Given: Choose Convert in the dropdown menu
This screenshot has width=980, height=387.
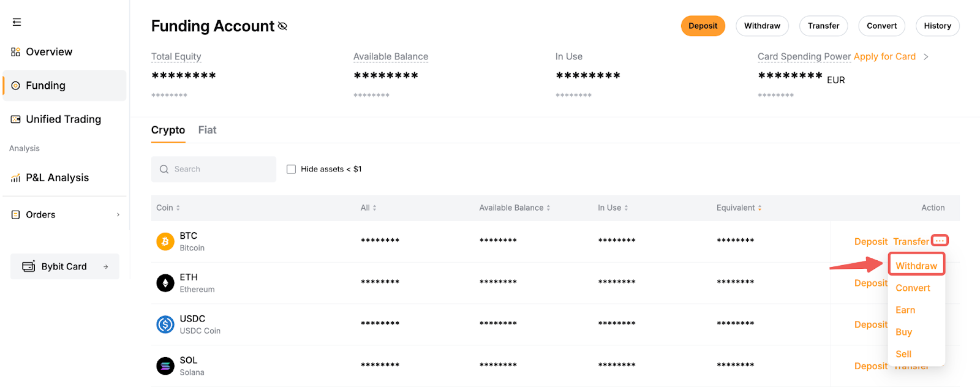Looking at the screenshot, I should [913, 288].
